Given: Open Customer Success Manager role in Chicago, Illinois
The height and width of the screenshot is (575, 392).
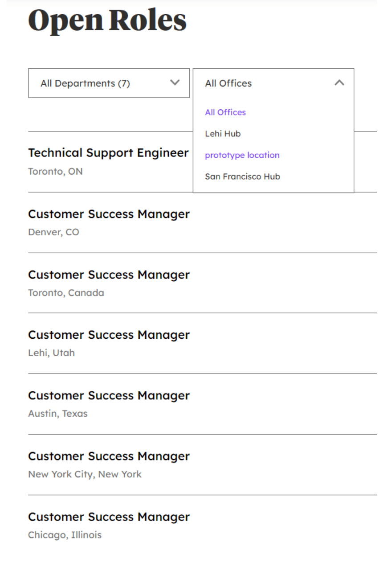Looking at the screenshot, I should pos(109,517).
